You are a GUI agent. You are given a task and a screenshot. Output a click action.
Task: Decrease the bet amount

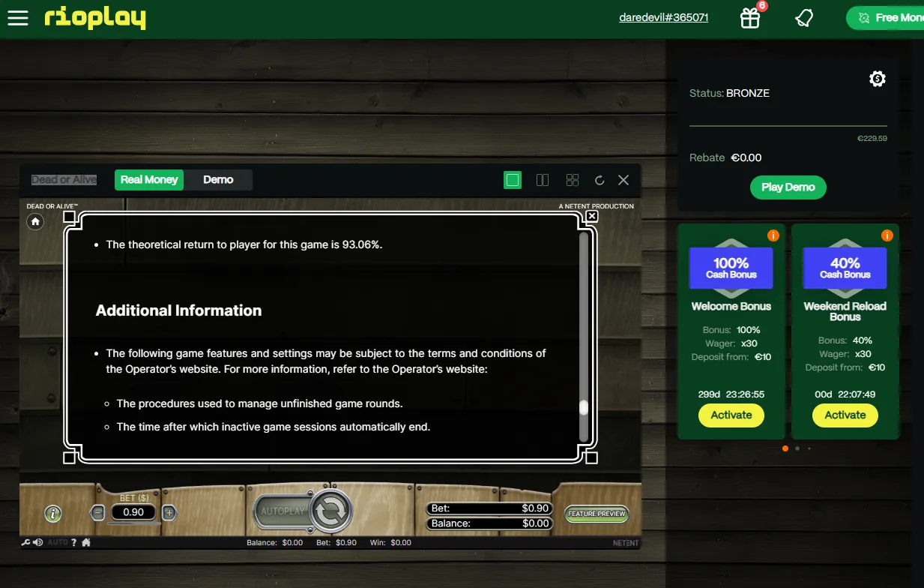coord(97,513)
